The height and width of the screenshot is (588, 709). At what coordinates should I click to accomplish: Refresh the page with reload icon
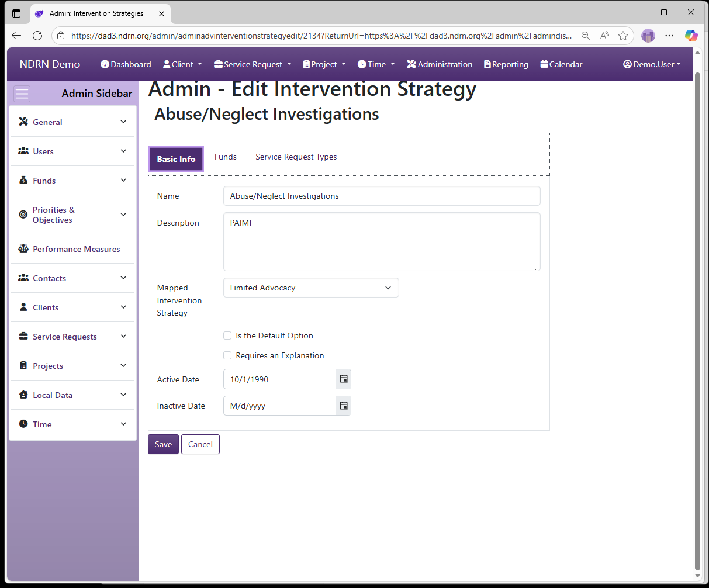pos(37,36)
